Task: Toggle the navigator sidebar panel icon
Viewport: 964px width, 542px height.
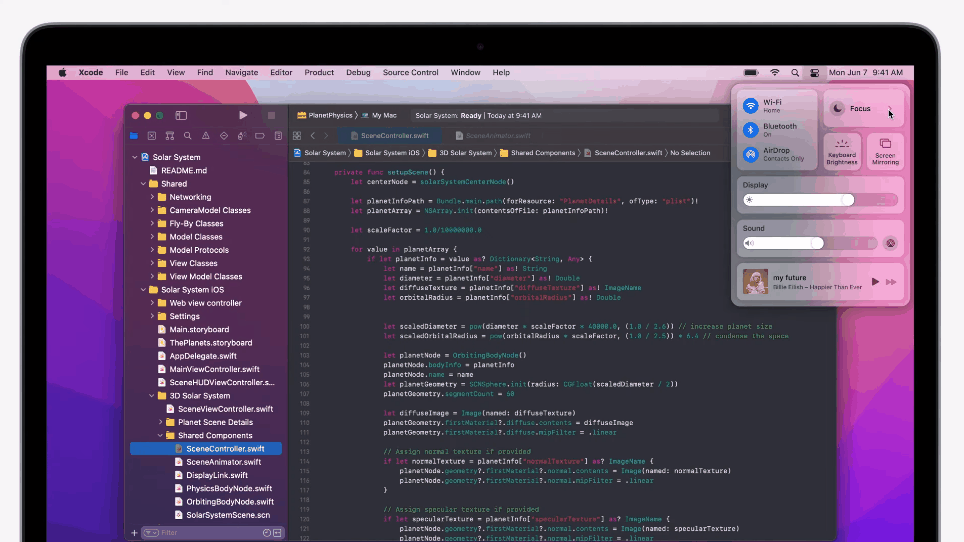Action: pos(181,115)
